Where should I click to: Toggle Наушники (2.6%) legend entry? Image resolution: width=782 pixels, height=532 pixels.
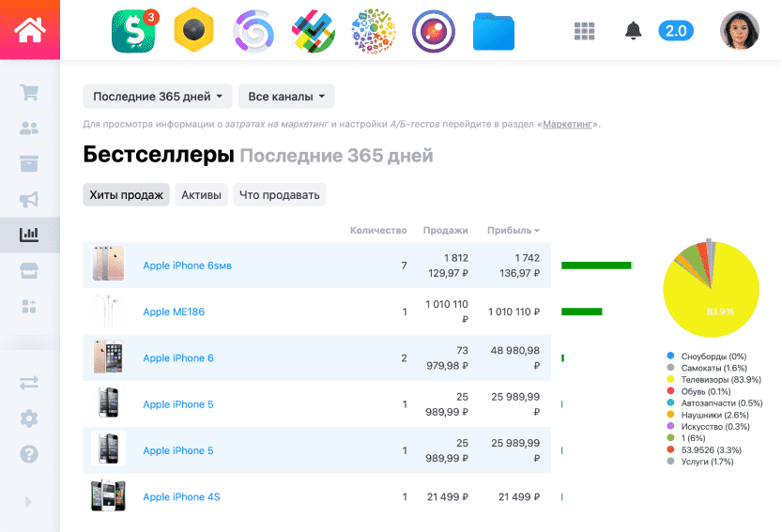tap(708, 415)
